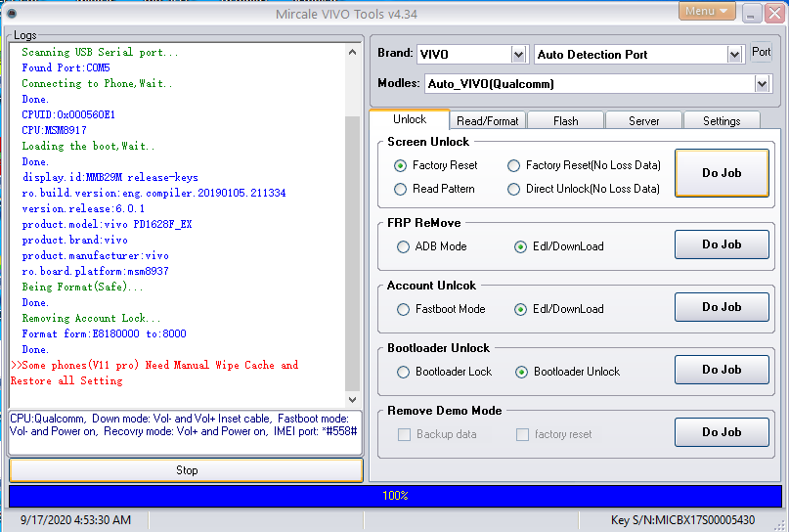Viewport: 789px width, 532px height.
Task: Click log line 'Removing Account Lock...'
Action: [x=91, y=318]
